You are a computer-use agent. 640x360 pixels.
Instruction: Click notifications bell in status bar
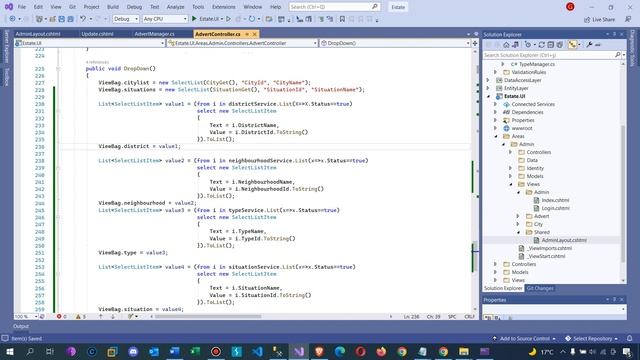pos(630,338)
